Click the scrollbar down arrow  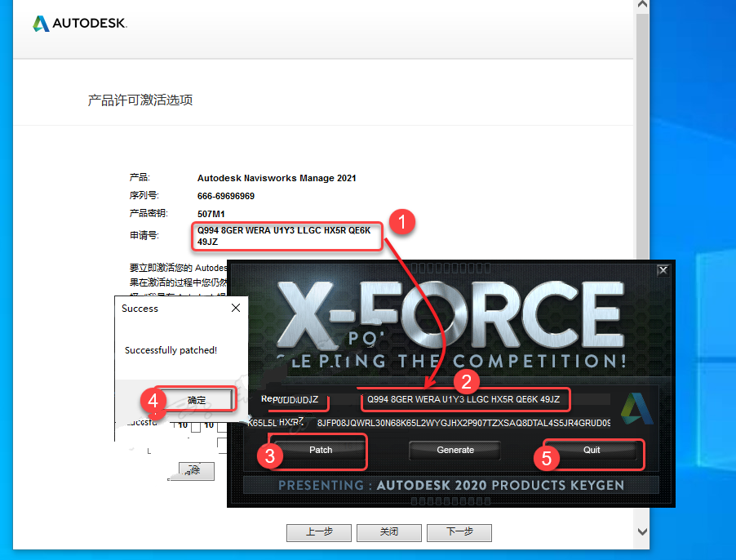pos(643,531)
